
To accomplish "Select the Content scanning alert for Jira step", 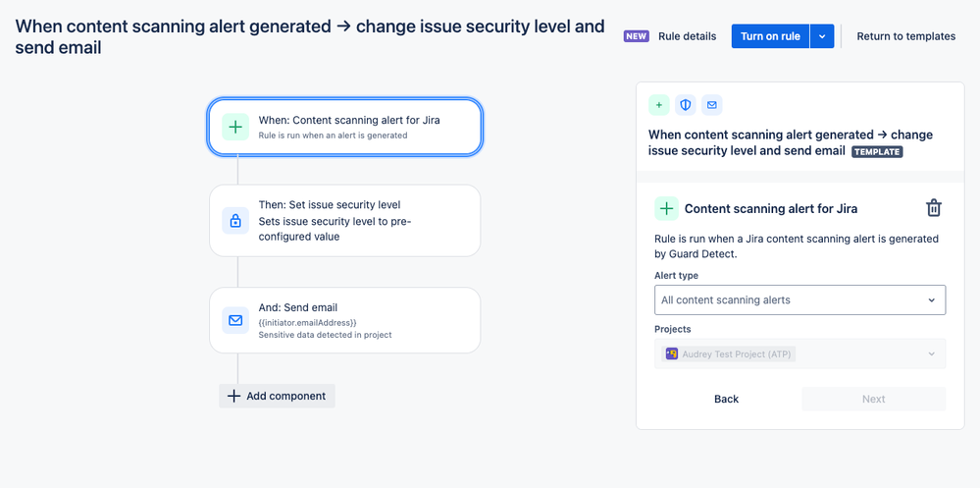I will 345,127.
